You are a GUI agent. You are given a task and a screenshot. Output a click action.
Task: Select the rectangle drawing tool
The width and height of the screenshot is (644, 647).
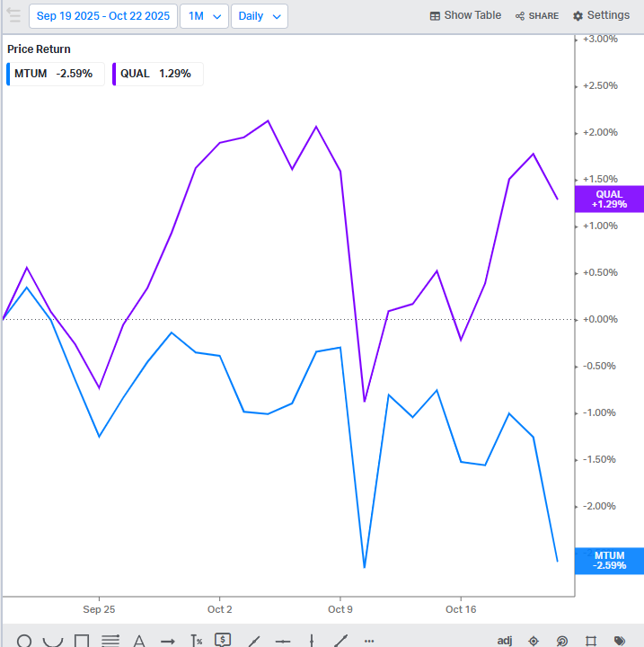82,642
